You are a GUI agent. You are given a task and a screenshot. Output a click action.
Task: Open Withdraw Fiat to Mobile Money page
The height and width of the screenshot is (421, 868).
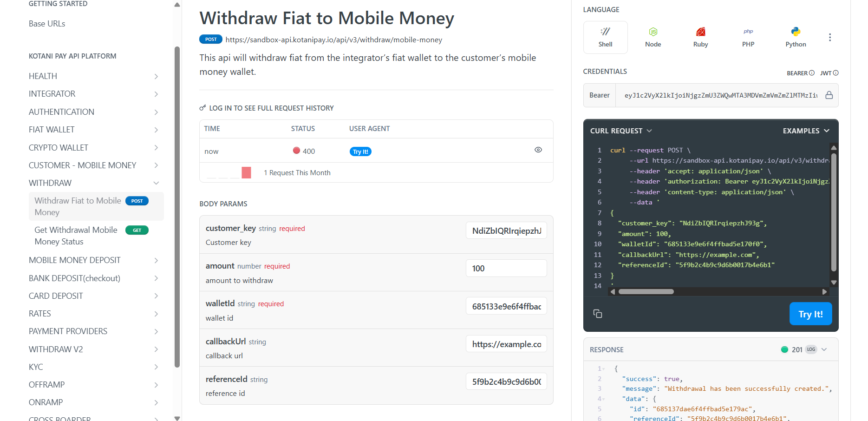point(96,206)
